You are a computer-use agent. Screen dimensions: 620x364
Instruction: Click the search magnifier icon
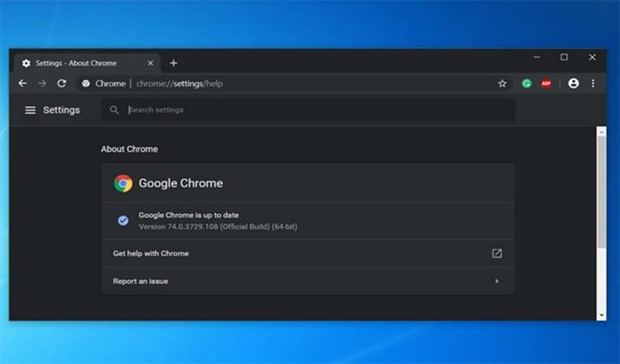(x=115, y=110)
